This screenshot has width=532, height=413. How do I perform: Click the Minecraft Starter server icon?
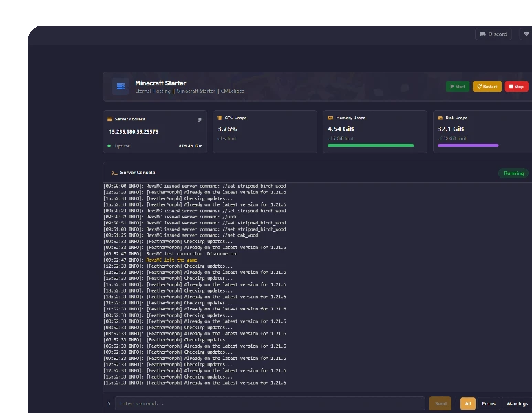(120, 87)
